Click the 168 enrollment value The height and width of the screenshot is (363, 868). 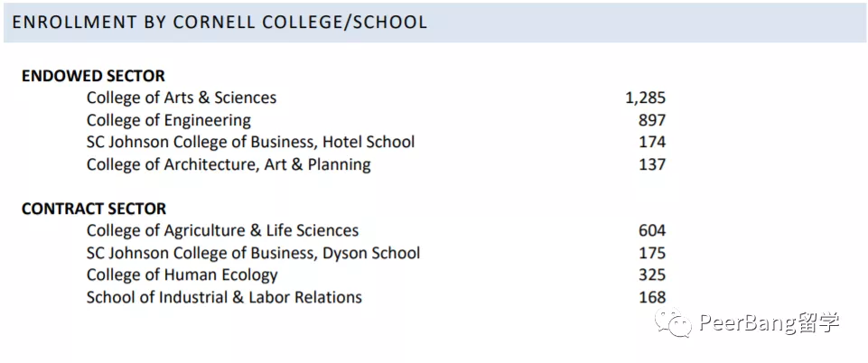[x=651, y=297]
